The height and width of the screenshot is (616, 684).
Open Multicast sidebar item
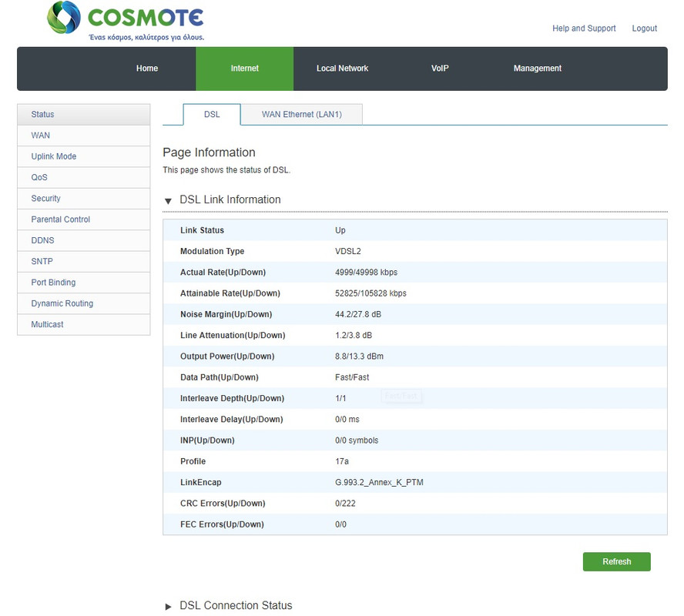pyautogui.click(x=84, y=324)
